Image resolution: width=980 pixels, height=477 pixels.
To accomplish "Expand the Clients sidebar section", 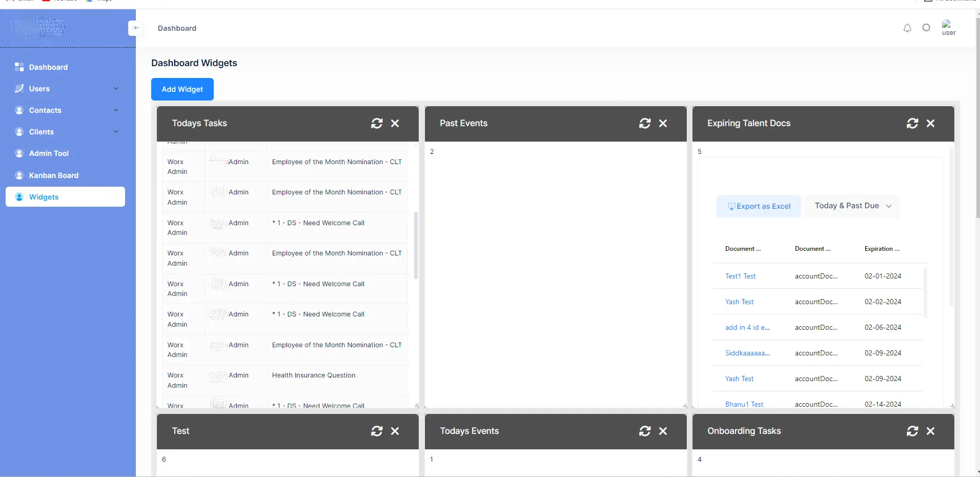I will point(116,132).
